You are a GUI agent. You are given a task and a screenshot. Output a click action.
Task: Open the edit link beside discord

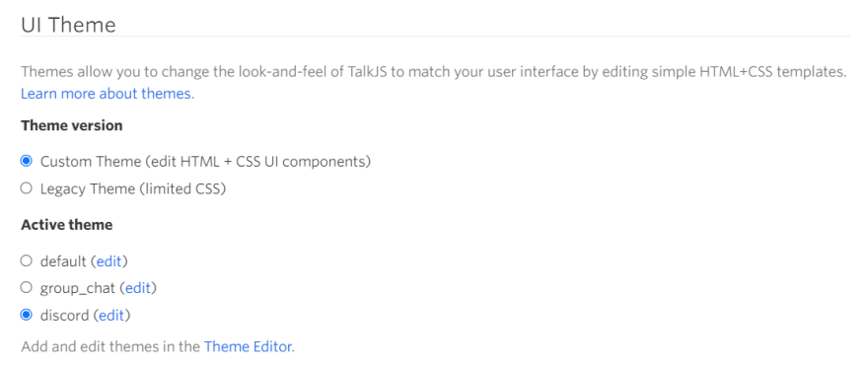[111, 316]
